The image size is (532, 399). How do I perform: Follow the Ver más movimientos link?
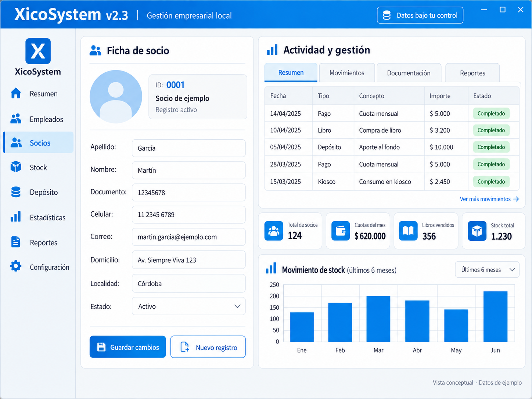489,199
